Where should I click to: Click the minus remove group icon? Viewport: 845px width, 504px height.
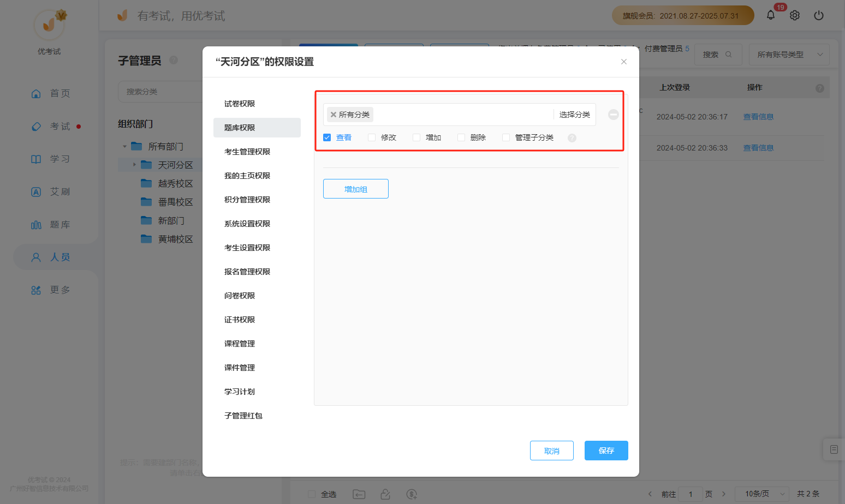point(614,115)
